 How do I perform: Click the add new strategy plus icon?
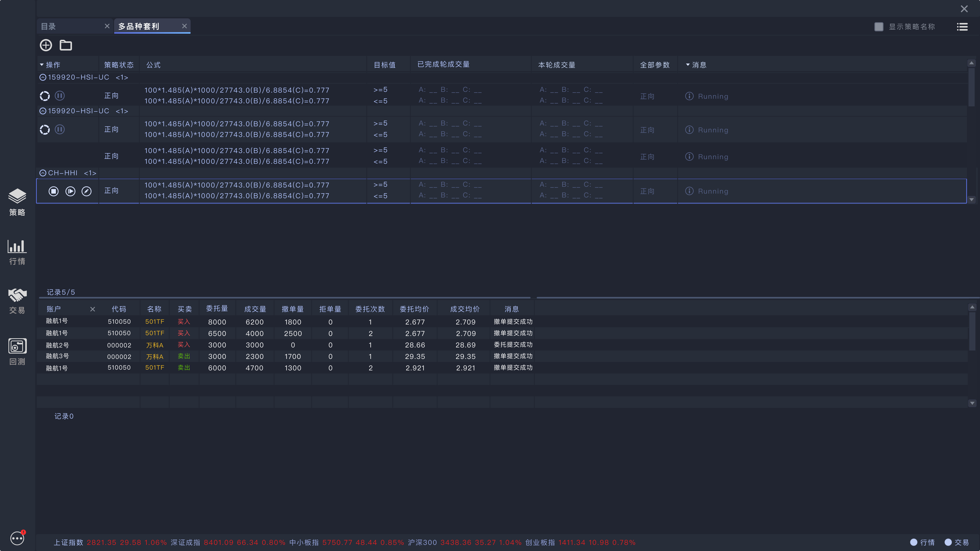click(46, 45)
